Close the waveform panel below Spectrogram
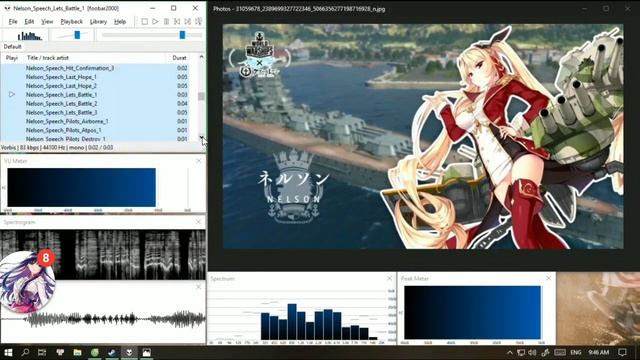640x360 pixels. (198, 287)
